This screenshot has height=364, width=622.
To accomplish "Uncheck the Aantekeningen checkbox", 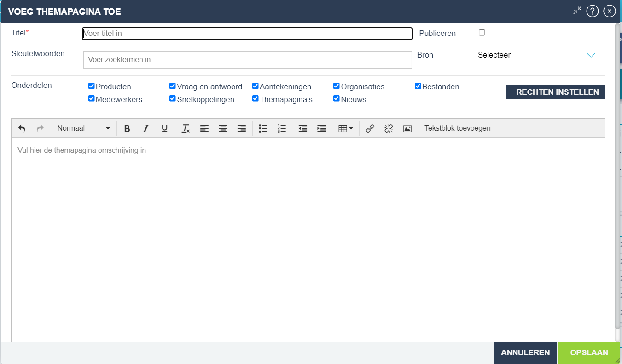I will click(x=255, y=86).
